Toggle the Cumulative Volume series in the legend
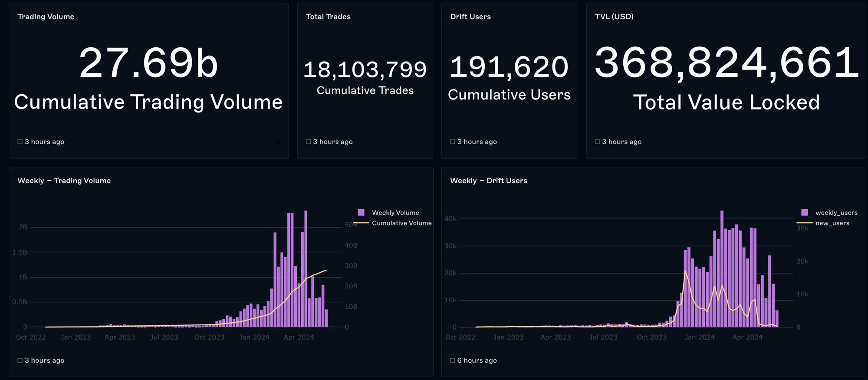The height and width of the screenshot is (380, 868). [x=401, y=223]
